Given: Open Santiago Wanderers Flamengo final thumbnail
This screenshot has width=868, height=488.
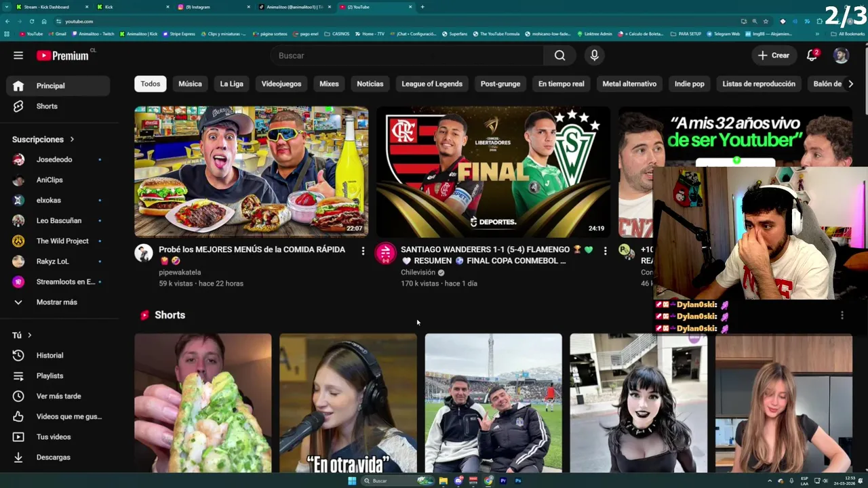Looking at the screenshot, I should click(493, 171).
